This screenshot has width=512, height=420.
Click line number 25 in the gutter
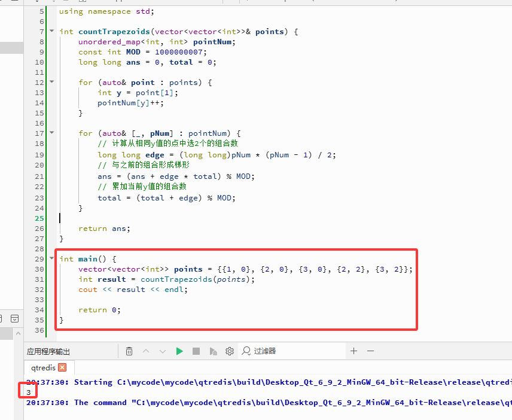pos(39,218)
